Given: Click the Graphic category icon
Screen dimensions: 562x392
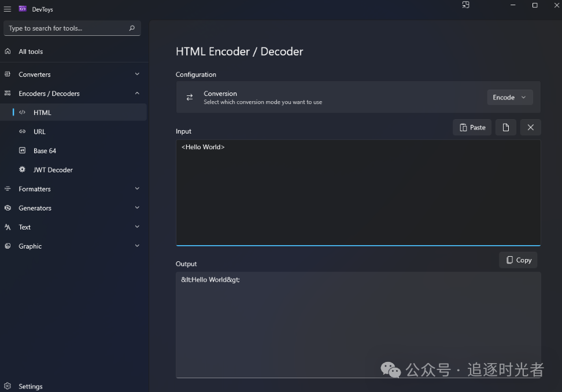Looking at the screenshot, I should click(8, 246).
